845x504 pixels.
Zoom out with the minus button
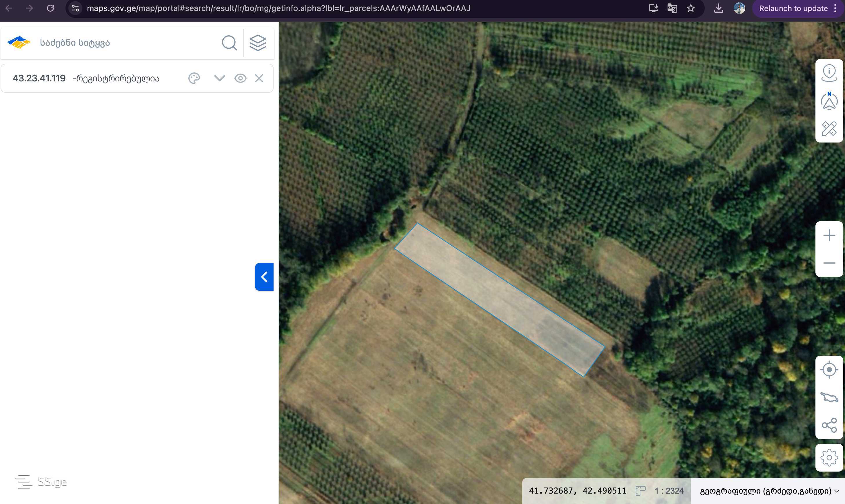pyautogui.click(x=829, y=263)
